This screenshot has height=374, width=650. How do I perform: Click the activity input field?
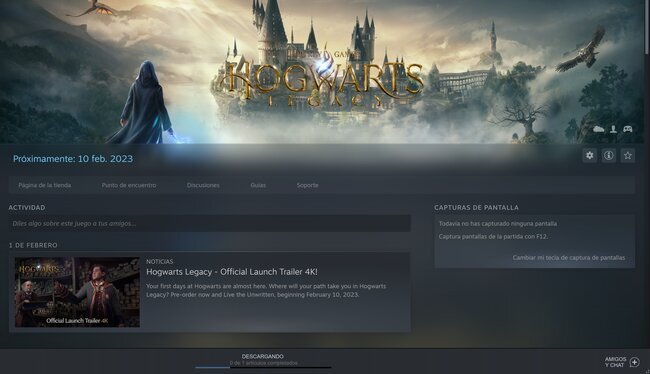pos(210,223)
